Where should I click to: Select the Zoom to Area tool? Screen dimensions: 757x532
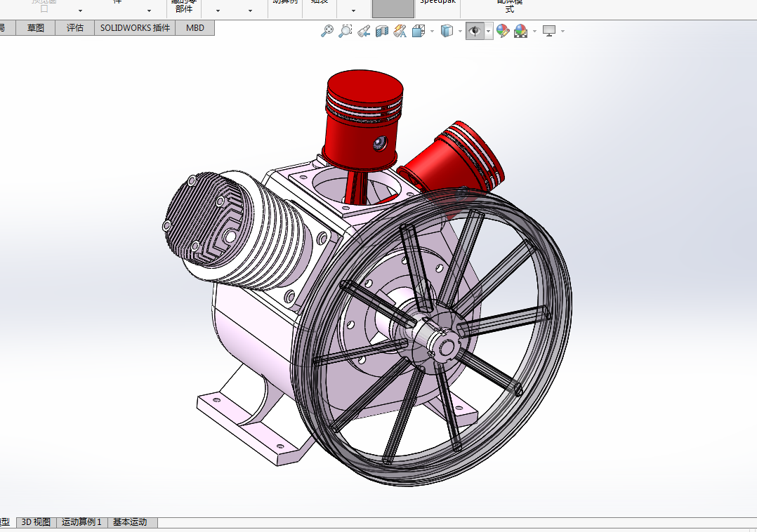[345, 31]
